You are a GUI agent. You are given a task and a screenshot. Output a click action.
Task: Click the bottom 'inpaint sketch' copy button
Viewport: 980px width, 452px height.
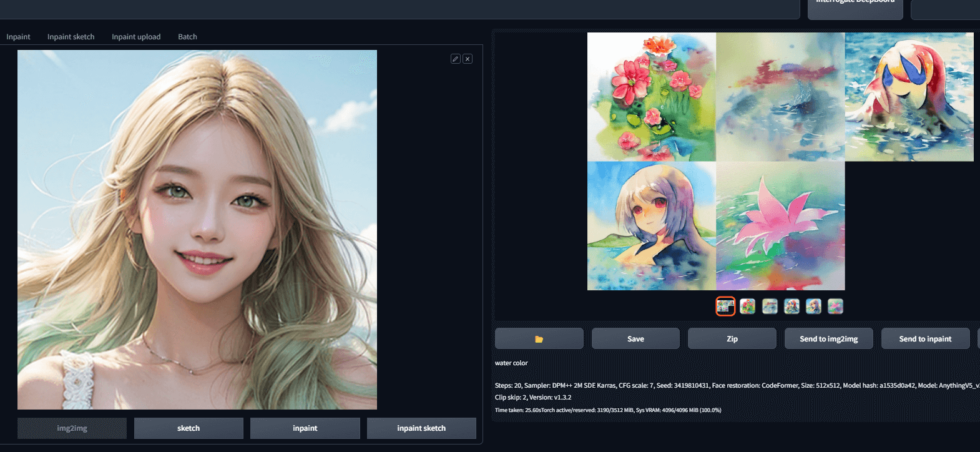[x=421, y=428]
